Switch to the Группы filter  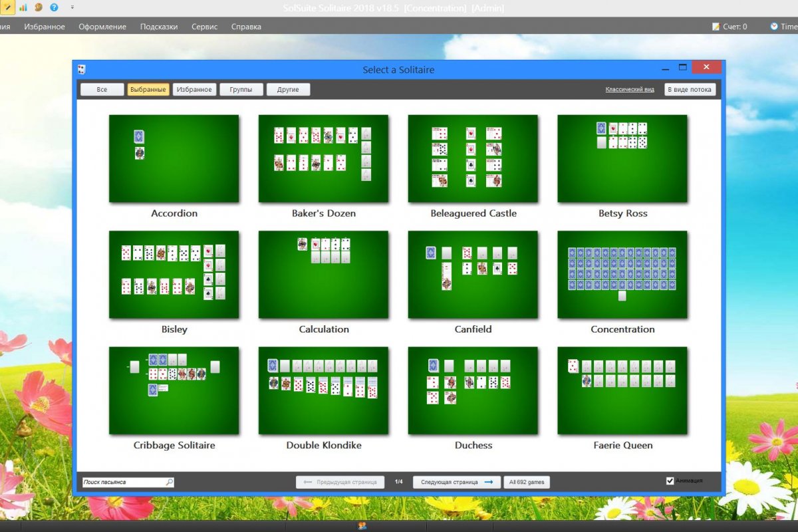pyautogui.click(x=241, y=89)
